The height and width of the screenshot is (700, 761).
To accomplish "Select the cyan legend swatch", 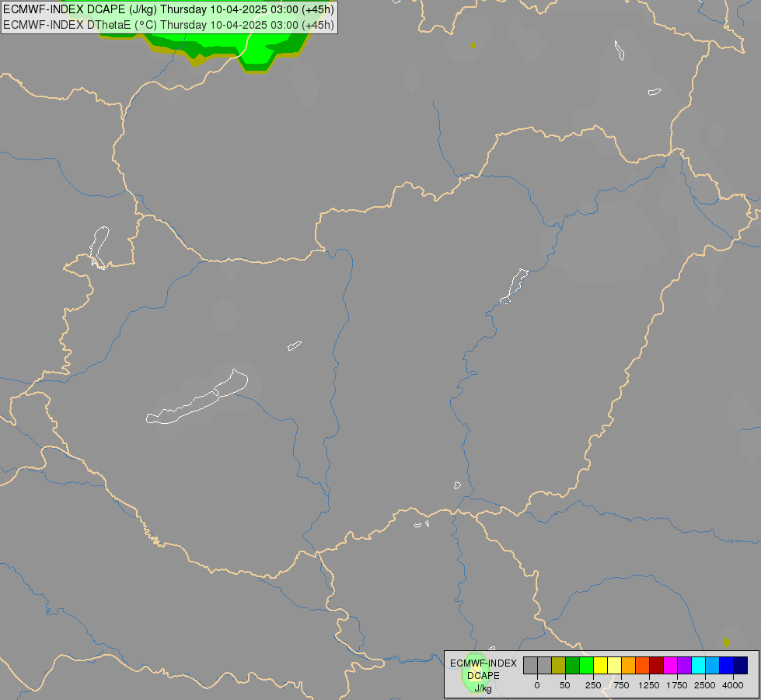I will 698,666.
